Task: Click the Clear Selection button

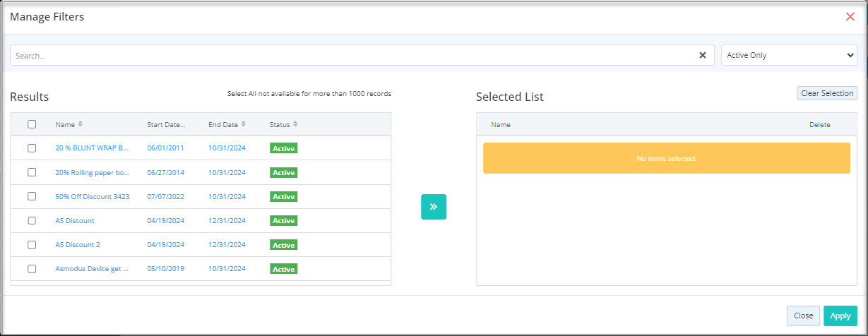Action: [x=827, y=93]
